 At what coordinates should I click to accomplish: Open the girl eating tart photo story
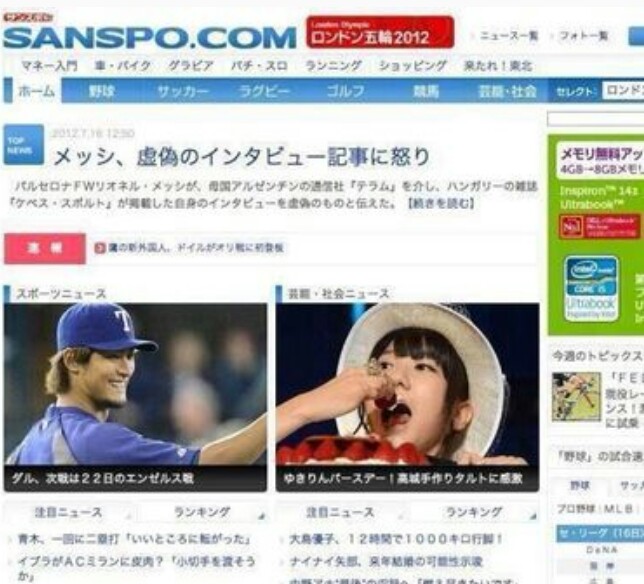407,397
